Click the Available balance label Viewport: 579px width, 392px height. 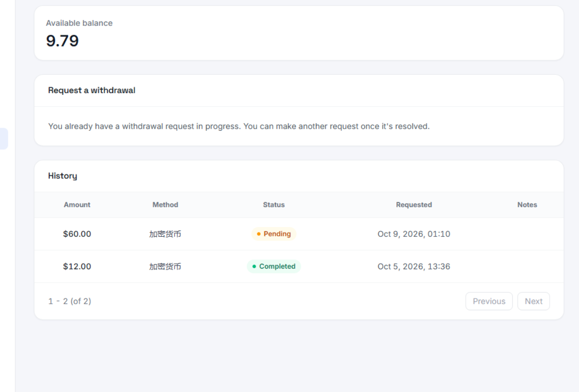tap(79, 23)
